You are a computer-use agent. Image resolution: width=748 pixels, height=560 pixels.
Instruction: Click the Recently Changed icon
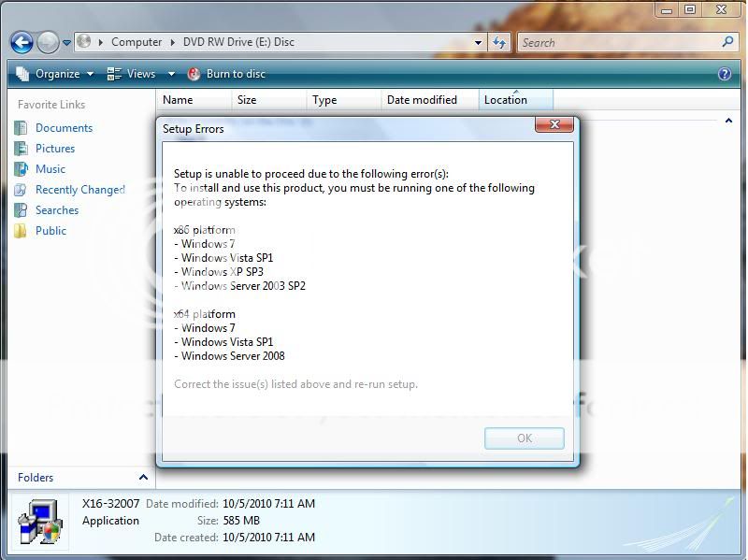point(21,190)
